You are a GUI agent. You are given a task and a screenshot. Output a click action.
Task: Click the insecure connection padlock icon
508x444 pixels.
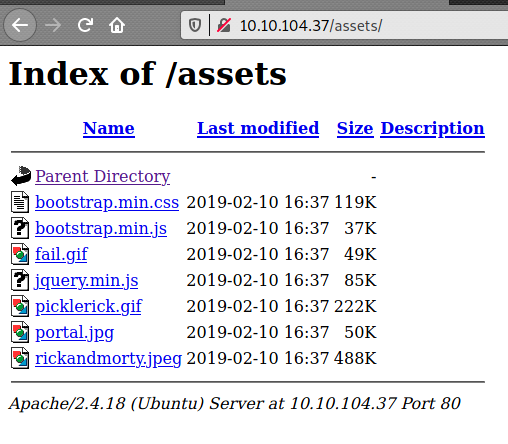224,25
